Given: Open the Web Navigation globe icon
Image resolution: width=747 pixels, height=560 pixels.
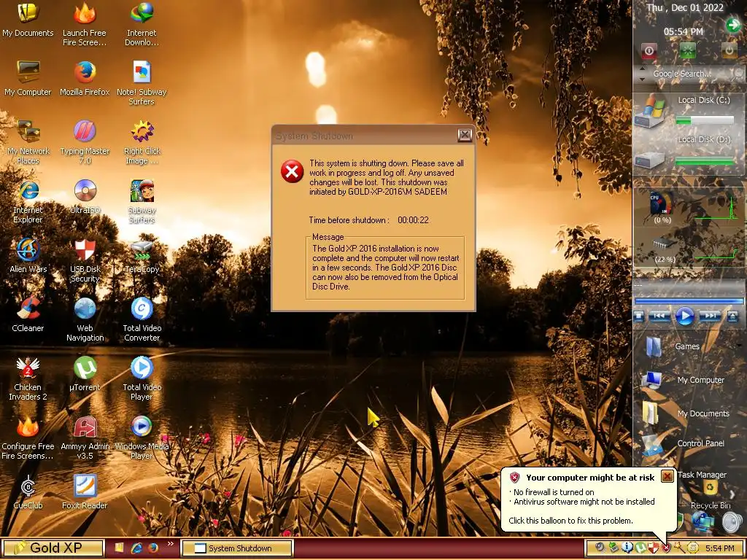Looking at the screenshot, I should 85,319.
